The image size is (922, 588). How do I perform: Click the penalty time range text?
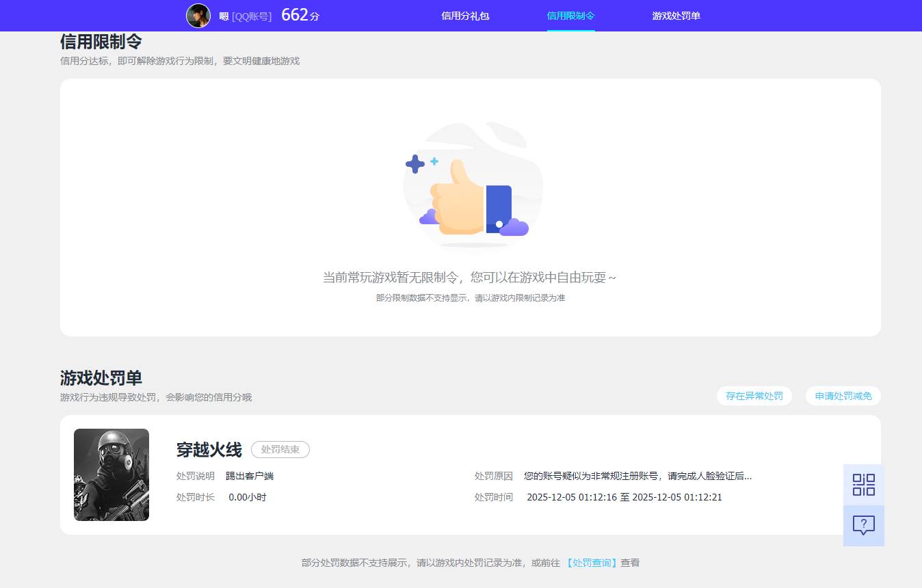[x=624, y=497]
